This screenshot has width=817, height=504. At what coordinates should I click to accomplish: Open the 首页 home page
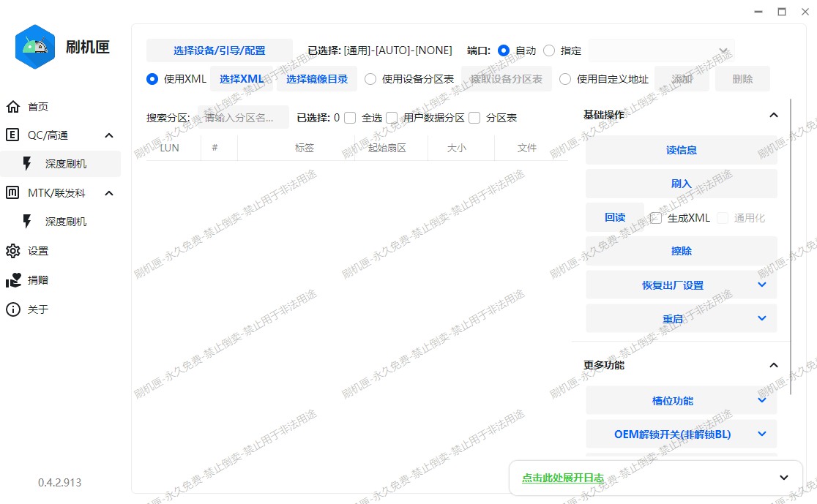tap(37, 106)
